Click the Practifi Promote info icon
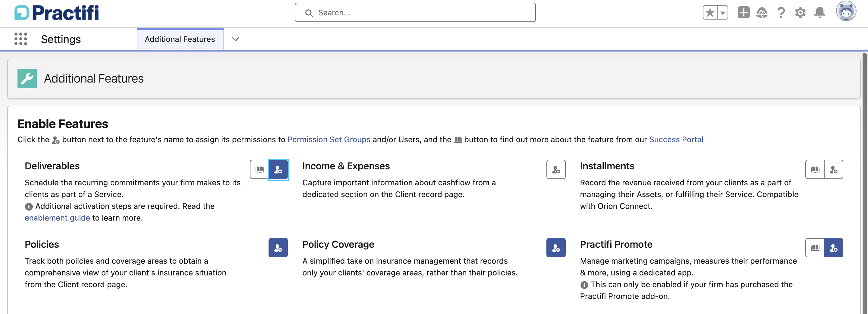 (x=584, y=285)
